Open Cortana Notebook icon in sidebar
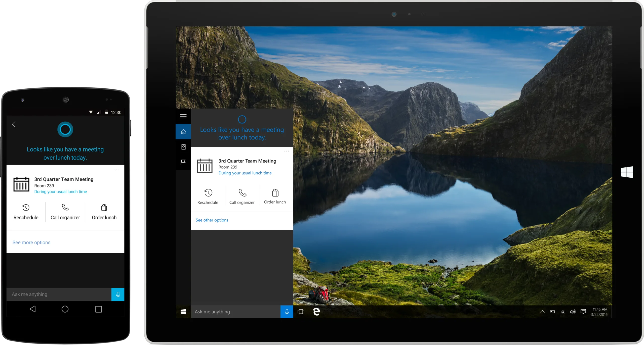644x345 pixels. [183, 147]
